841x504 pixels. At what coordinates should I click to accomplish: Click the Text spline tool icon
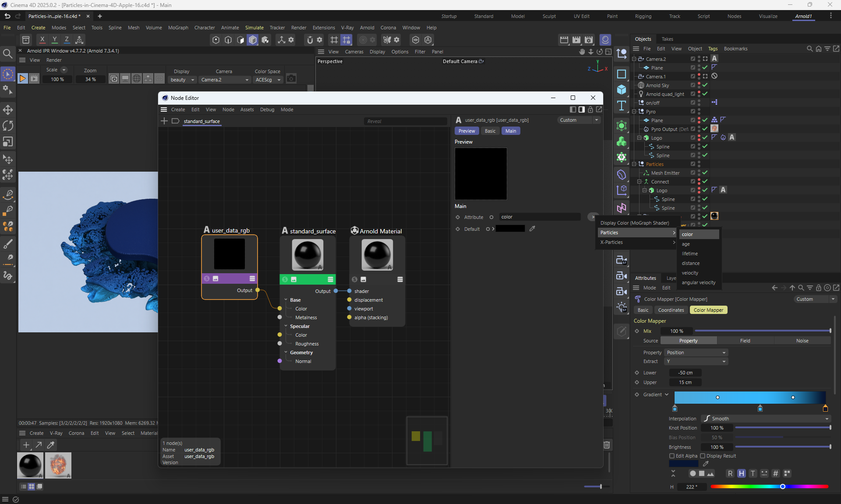point(621,106)
